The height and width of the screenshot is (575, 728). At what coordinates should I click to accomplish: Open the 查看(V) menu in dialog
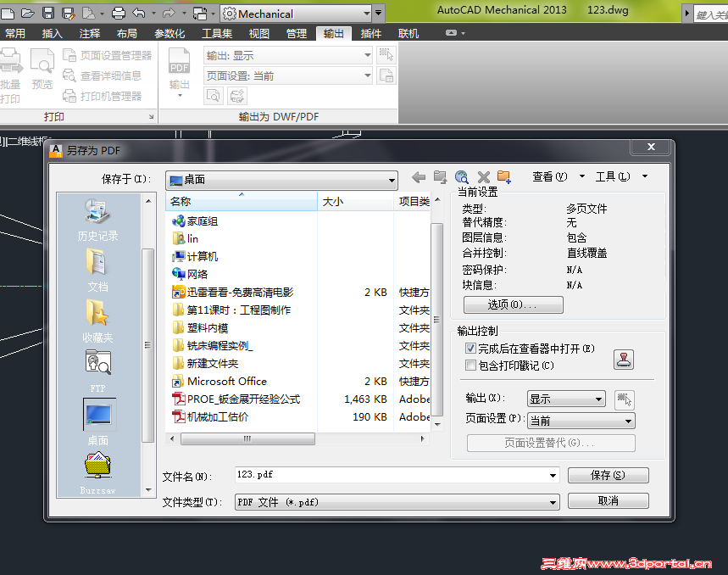coord(558,176)
